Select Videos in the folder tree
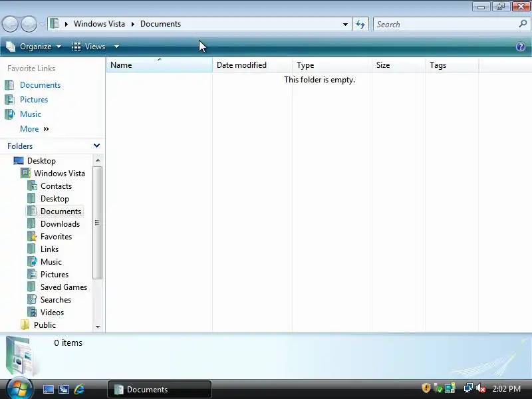Viewport: 532px width, 399px height. [x=52, y=312]
